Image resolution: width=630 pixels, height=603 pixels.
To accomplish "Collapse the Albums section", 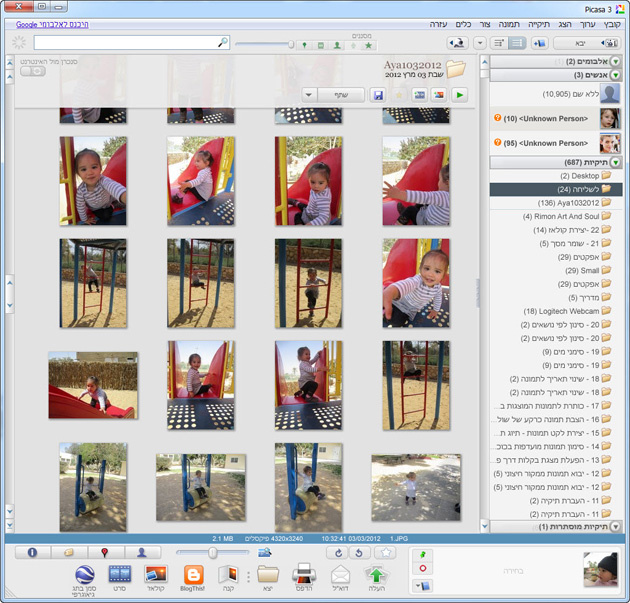I will (x=615, y=61).
